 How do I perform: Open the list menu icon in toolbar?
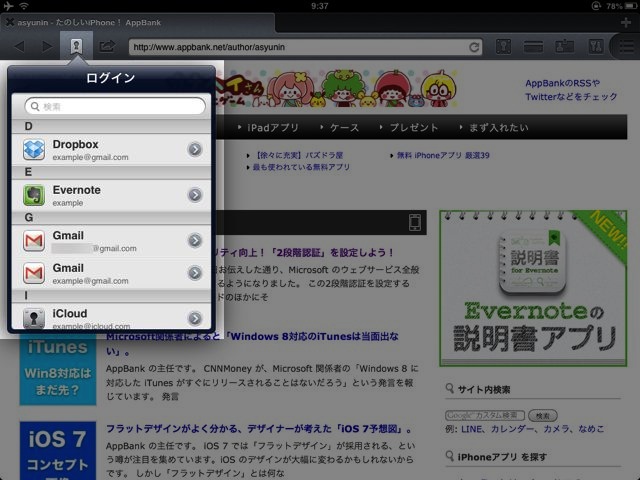click(x=626, y=47)
